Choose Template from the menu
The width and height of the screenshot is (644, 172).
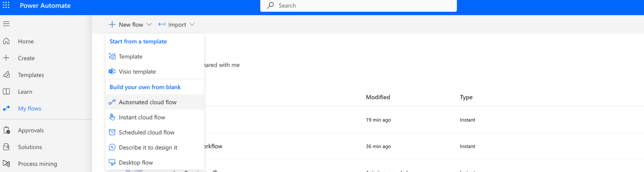(x=155, y=56)
